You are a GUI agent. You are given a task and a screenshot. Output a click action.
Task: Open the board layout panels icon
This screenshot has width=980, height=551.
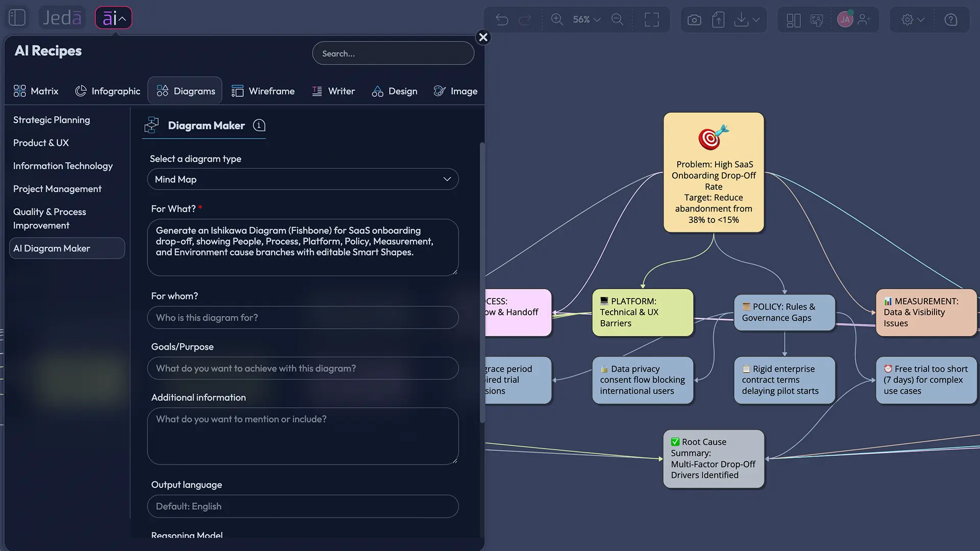(794, 20)
